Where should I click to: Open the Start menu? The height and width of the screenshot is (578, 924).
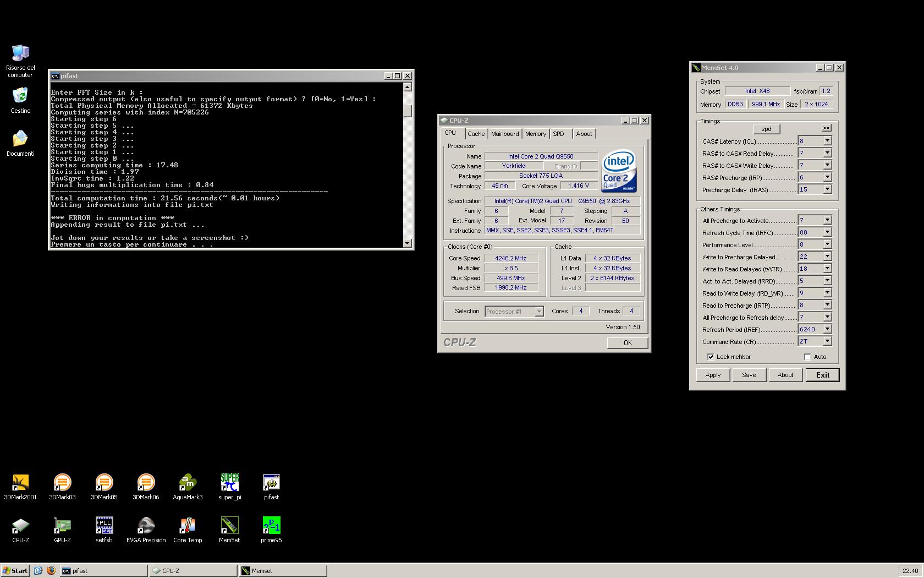(15, 571)
